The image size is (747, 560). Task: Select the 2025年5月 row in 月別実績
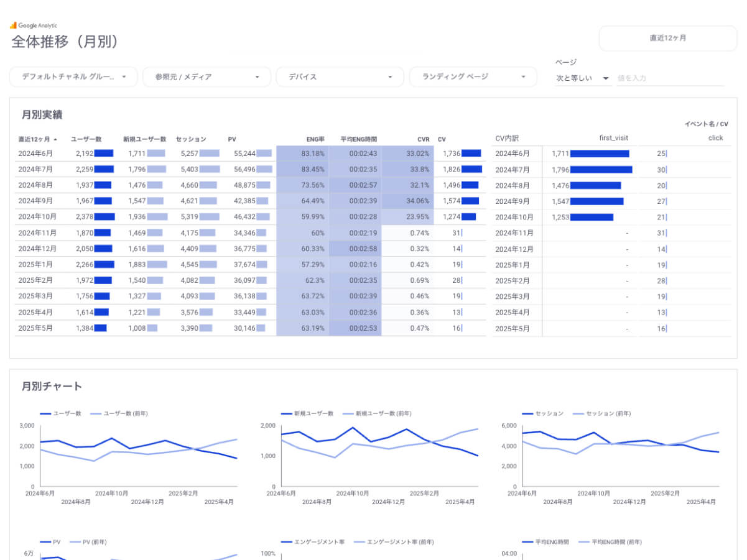(x=251, y=328)
